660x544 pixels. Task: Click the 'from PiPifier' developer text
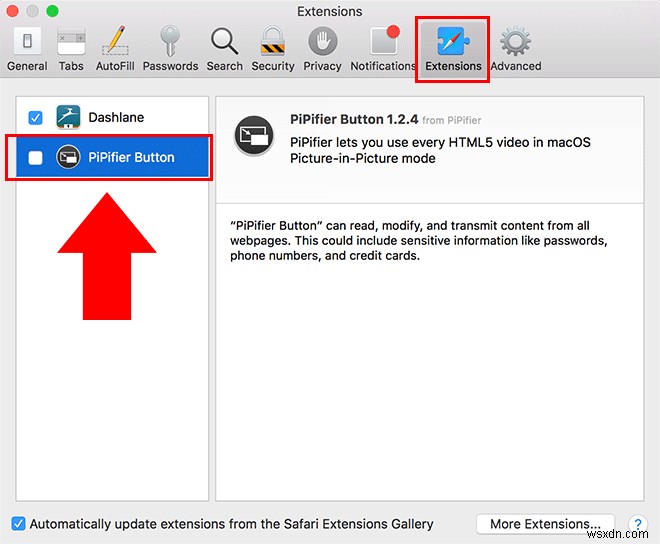[x=452, y=120]
